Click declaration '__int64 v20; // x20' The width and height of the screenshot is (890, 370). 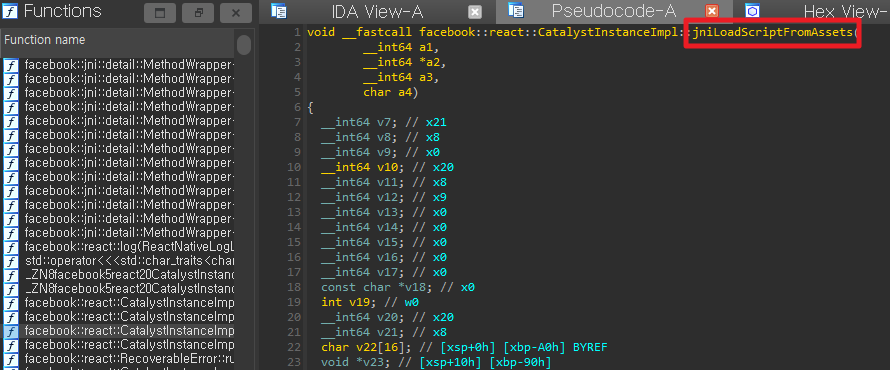point(387,317)
